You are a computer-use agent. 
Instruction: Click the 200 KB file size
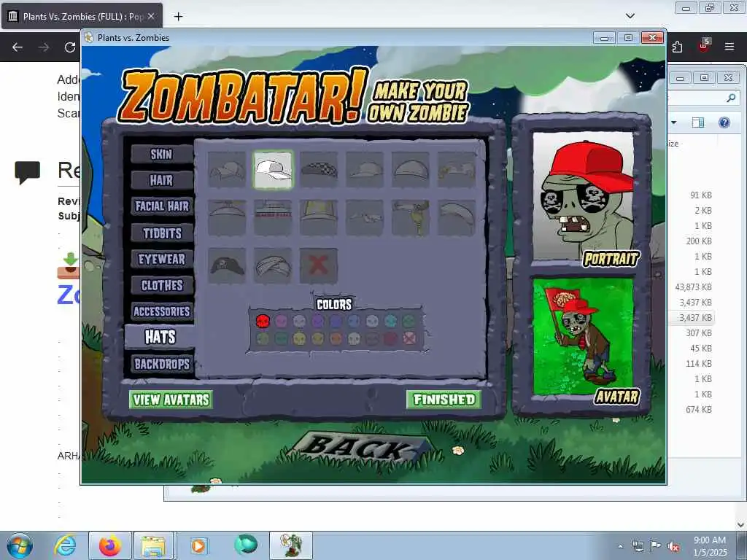tap(698, 241)
